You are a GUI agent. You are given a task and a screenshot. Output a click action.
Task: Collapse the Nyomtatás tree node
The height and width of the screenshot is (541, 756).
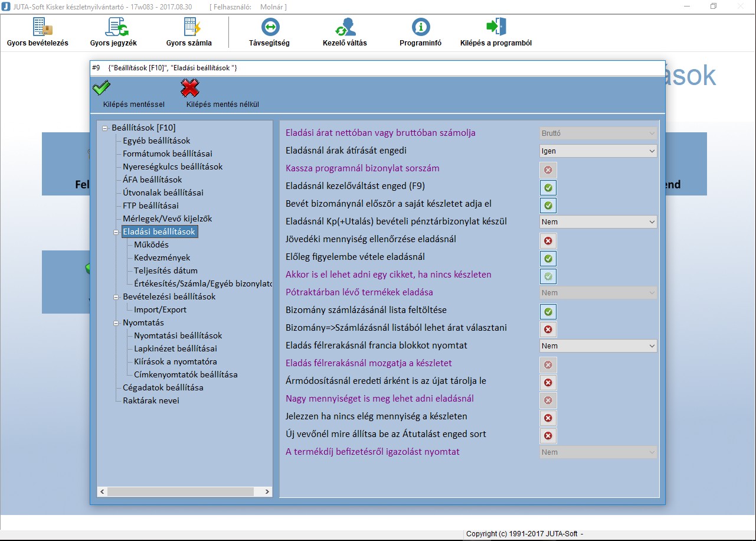coord(116,323)
